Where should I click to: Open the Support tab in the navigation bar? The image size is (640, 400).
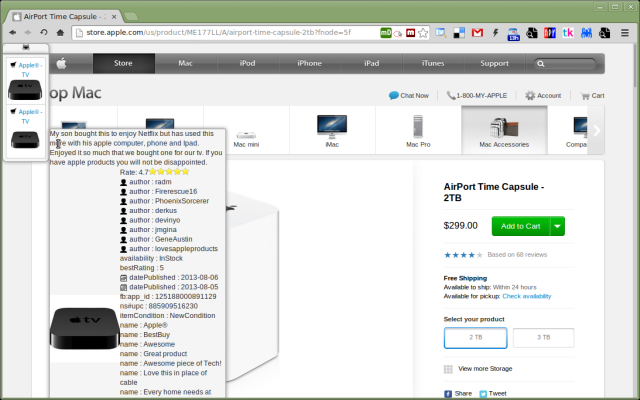pos(494,64)
